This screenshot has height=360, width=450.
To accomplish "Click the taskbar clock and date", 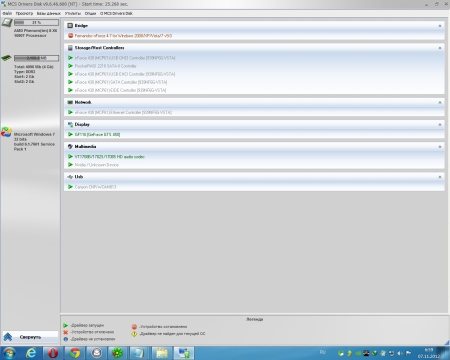I will (429, 353).
